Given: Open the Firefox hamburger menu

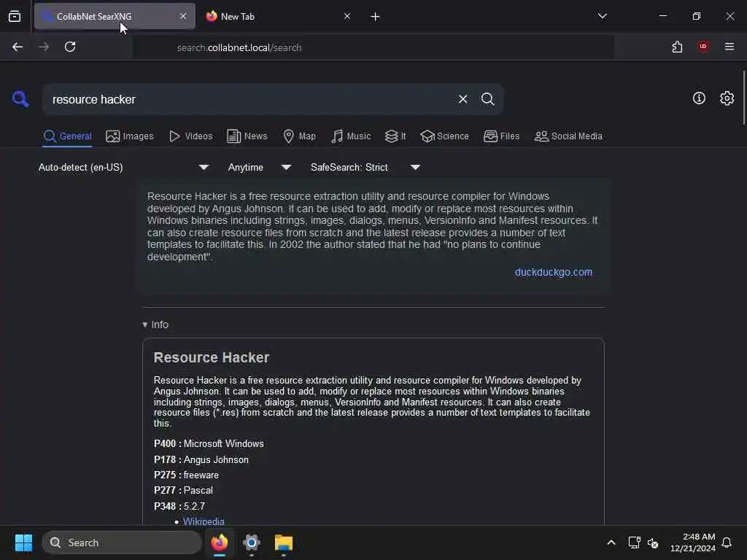Looking at the screenshot, I should pos(729,47).
